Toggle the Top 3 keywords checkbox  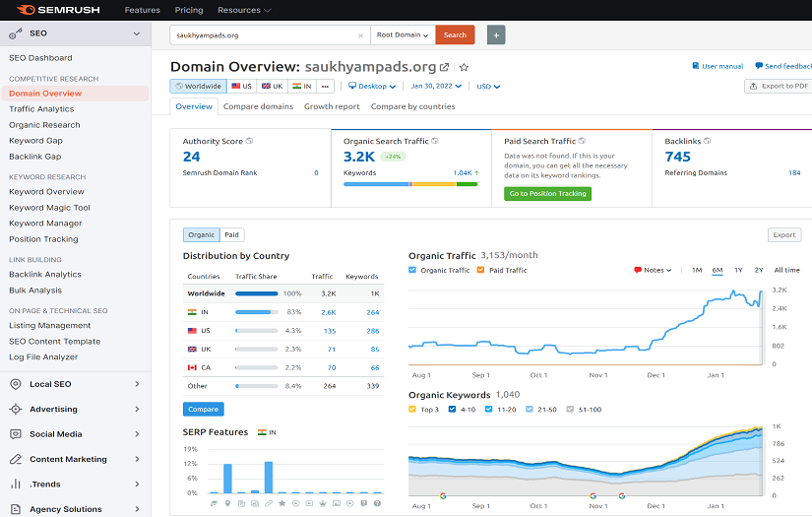(412, 410)
